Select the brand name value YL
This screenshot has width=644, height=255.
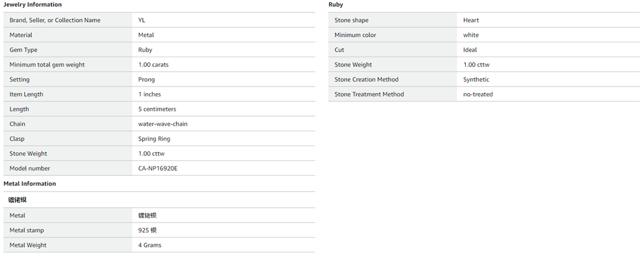point(142,21)
